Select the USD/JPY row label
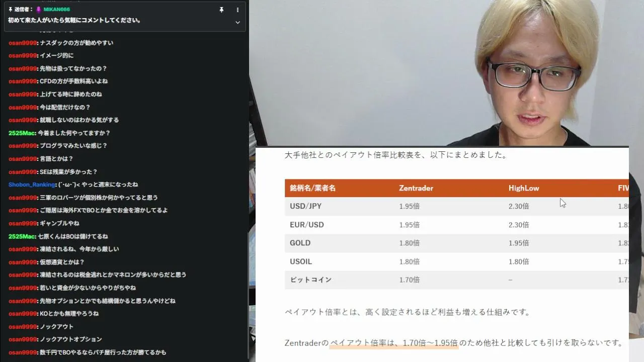This screenshot has width=644, height=362. 306,206
